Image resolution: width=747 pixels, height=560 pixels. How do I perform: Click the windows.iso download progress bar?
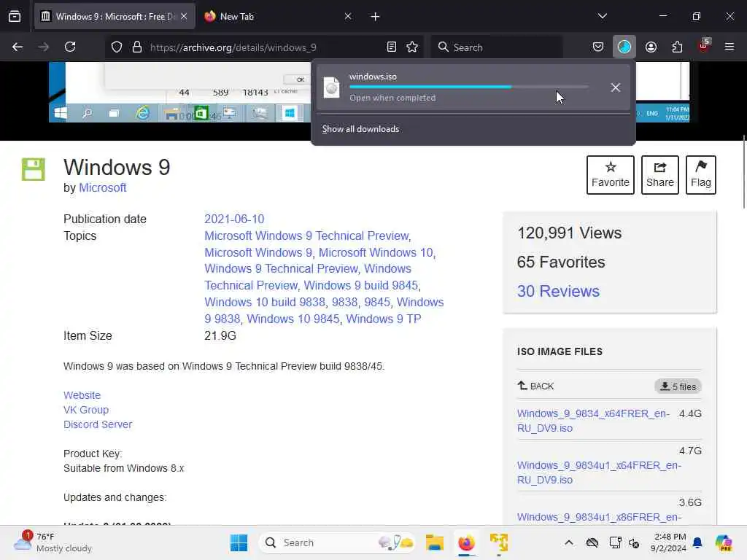click(x=469, y=87)
